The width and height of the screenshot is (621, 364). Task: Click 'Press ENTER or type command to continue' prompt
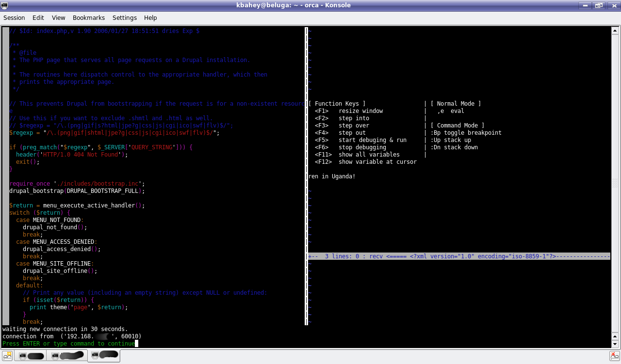coord(68,344)
